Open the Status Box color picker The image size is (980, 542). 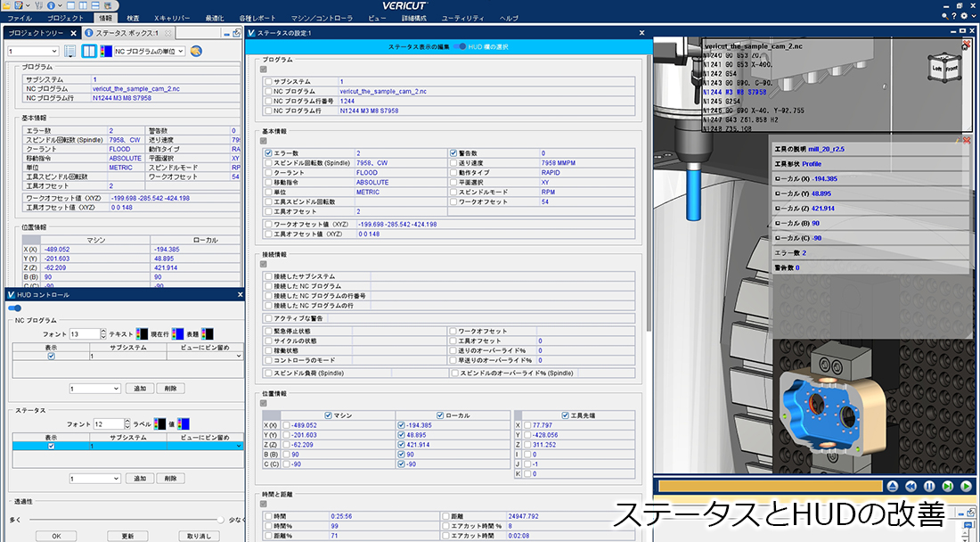pyautogui.click(x=106, y=52)
